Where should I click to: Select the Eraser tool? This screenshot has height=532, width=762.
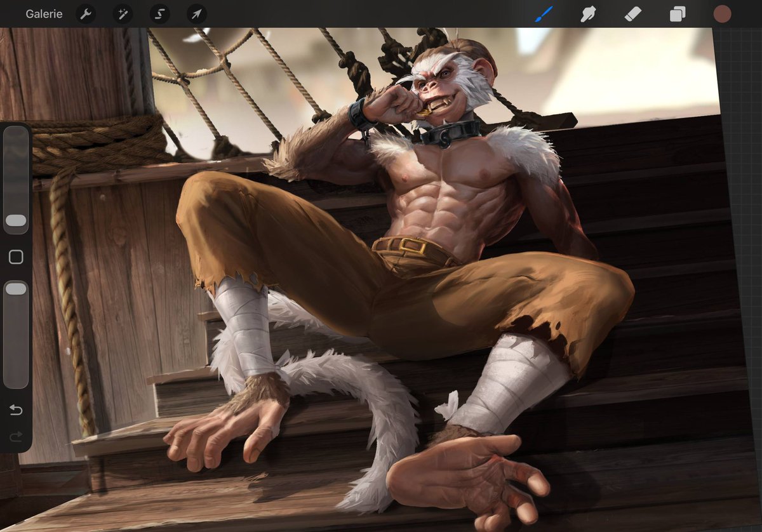[632, 14]
